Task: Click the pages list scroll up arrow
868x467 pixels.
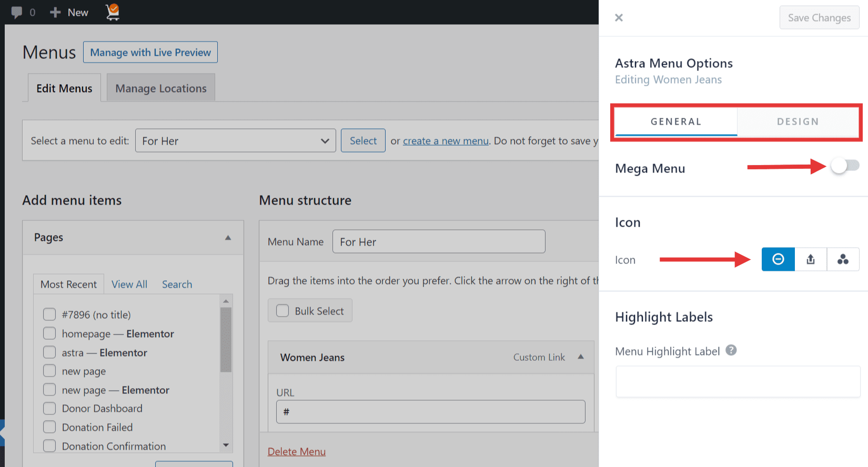Action: [226, 301]
